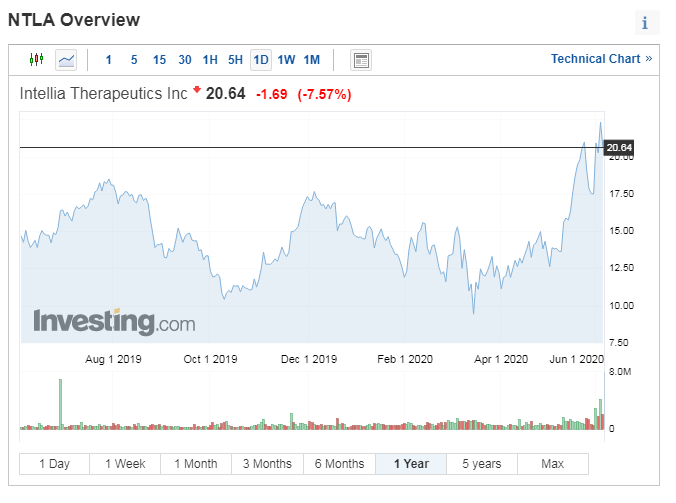Screen dimensions: 676x503
Task: Click the Dec 1 2019 axis label
Action: click(309, 359)
